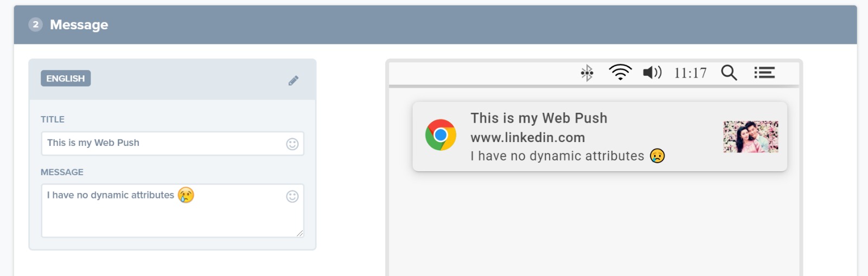The width and height of the screenshot is (868, 276).
Task: Click the Wi-Fi icon in preview menu bar
Action: [620, 72]
